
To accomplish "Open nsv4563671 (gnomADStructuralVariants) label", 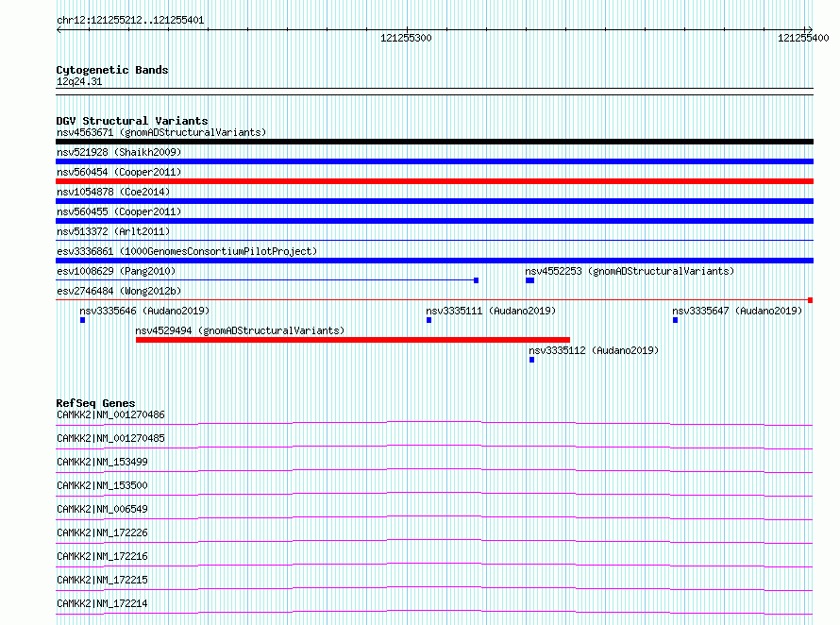I will 161,132.
